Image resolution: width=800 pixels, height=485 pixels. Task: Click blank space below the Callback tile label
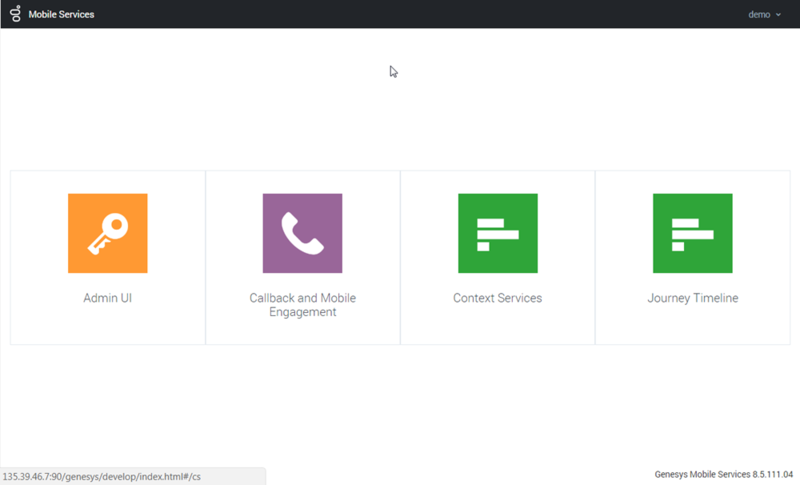click(x=302, y=333)
